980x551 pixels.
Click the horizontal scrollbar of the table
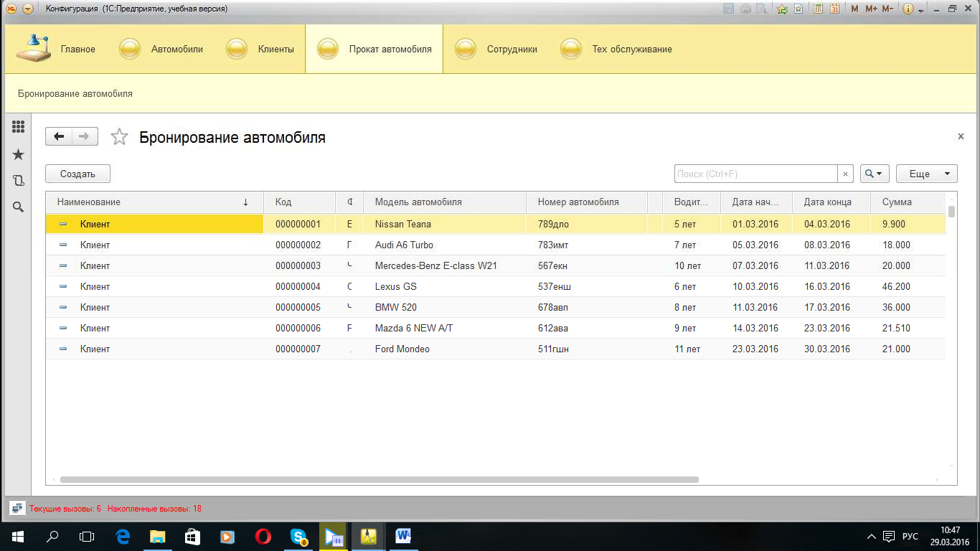379,479
